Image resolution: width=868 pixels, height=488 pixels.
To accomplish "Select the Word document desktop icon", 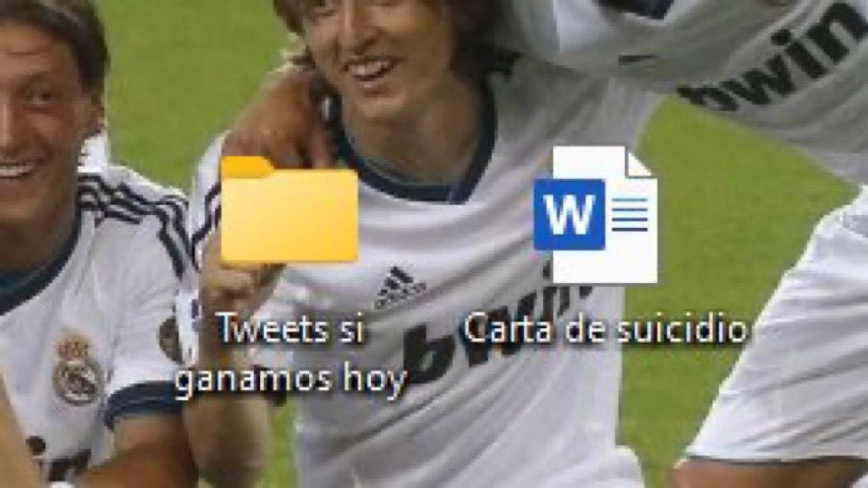I will tap(595, 214).
